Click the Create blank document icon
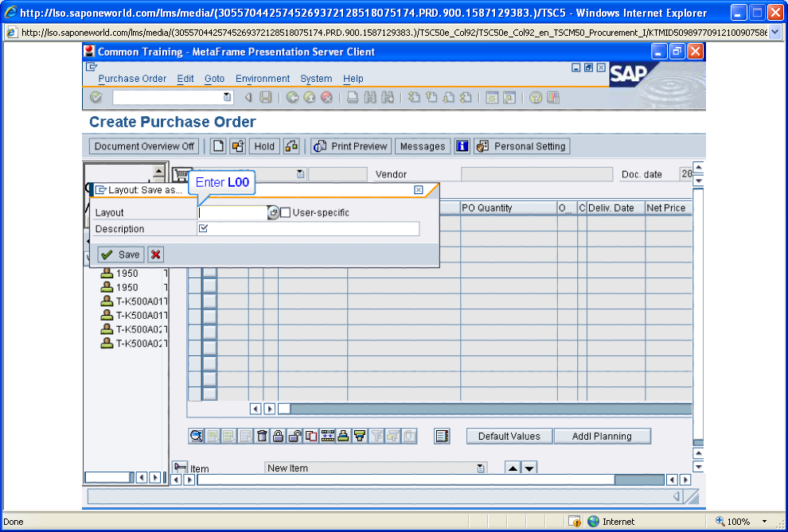 tap(218, 146)
